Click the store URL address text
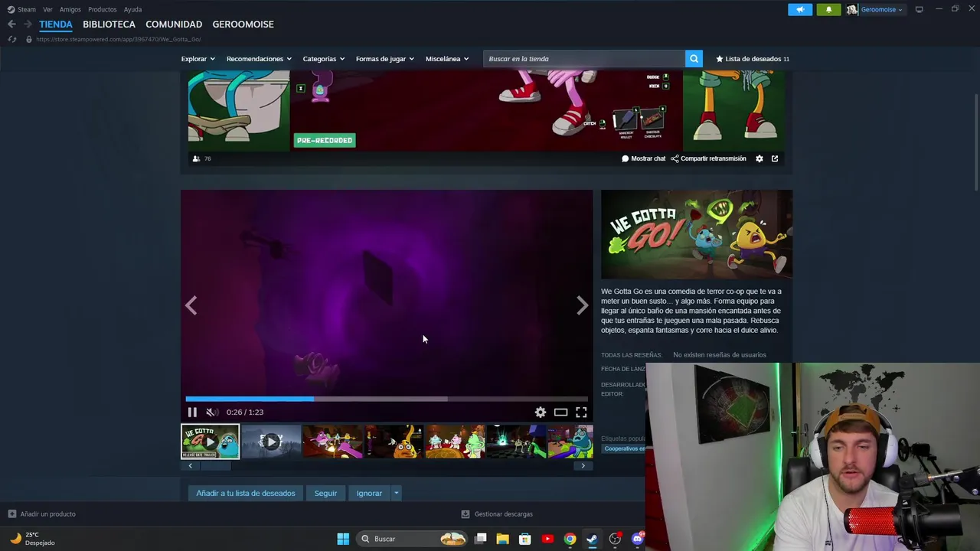The height and width of the screenshot is (551, 980). pos(119,39)
